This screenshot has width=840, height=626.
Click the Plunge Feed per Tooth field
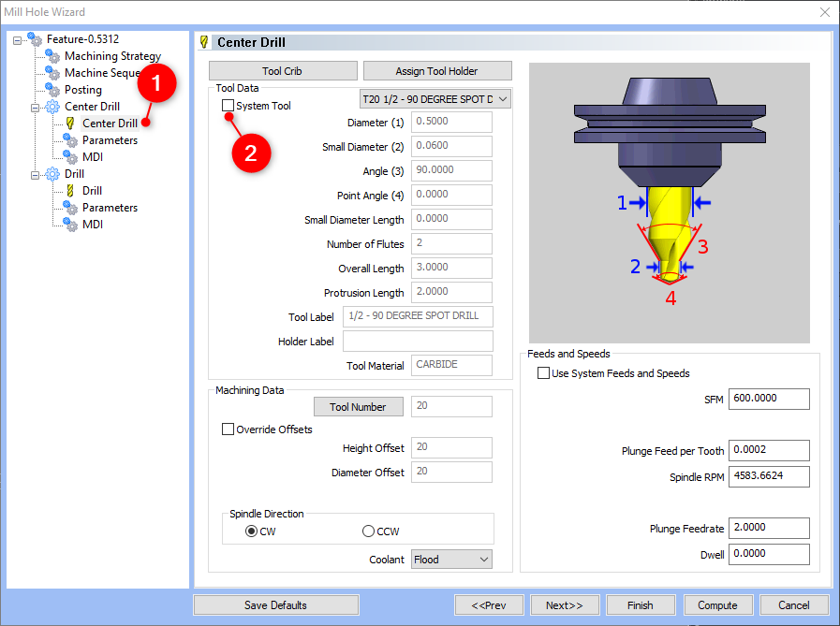click(769, 450)
